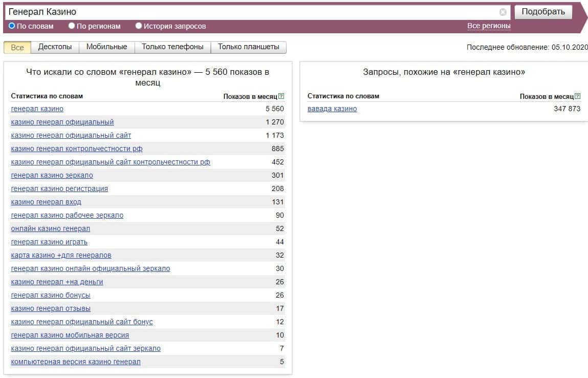
Task: Select the 'По регионам' radio button
Action: 72,26
